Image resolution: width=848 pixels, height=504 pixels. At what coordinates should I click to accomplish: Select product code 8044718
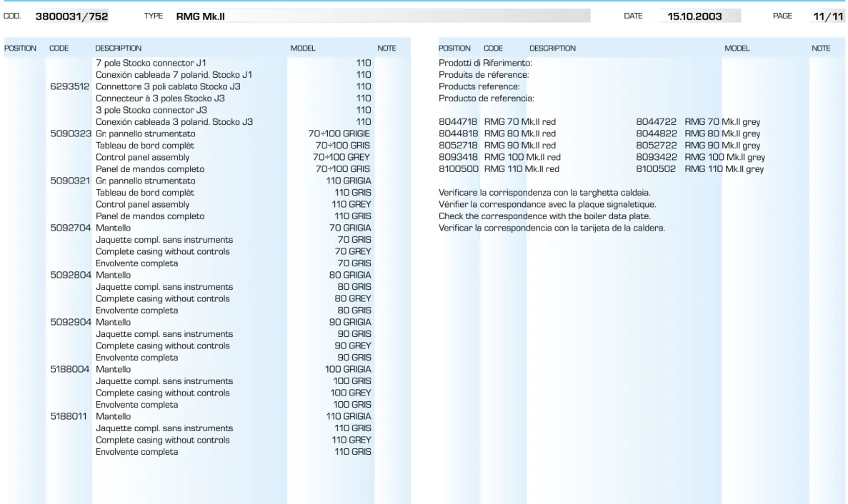click(458, 122)
